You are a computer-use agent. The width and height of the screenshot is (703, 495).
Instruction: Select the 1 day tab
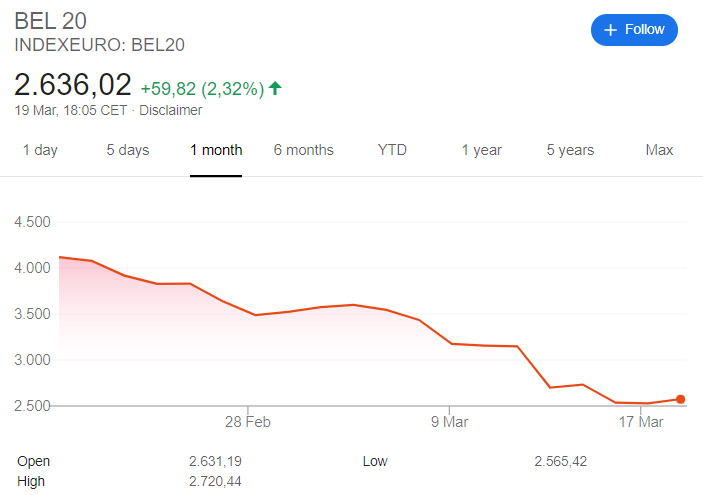pos(40,150)
